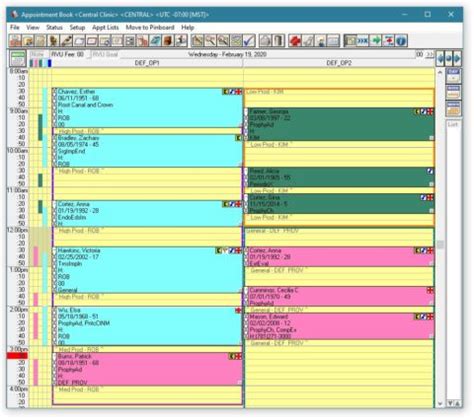Click the List button in the right sidebar
This screenshot has height=419, width=474.
point(453,124)
